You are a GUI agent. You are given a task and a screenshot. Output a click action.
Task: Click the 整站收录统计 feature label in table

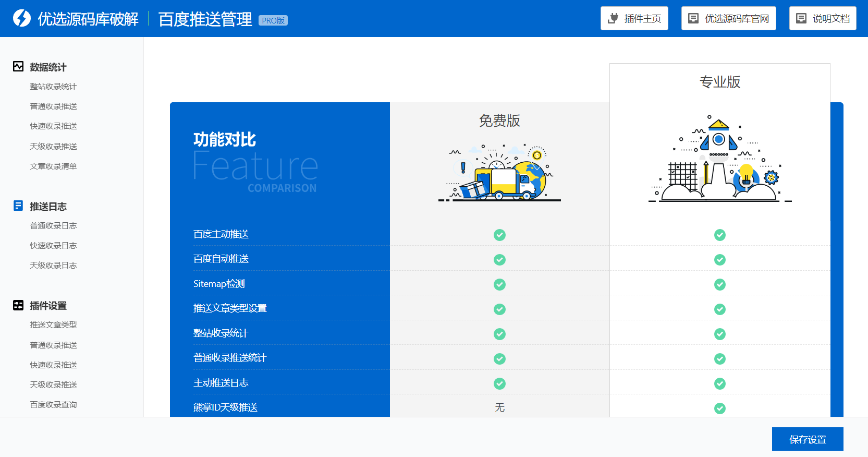click(221, 333)
